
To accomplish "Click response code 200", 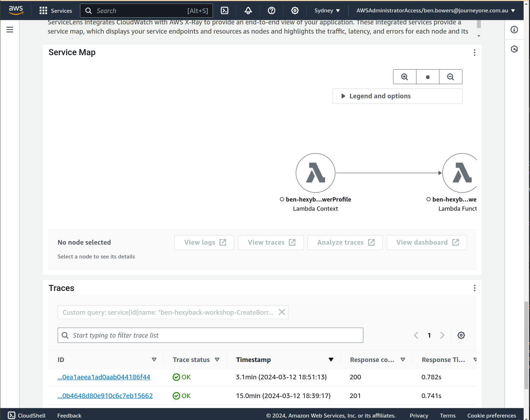I will coord(356,377).
